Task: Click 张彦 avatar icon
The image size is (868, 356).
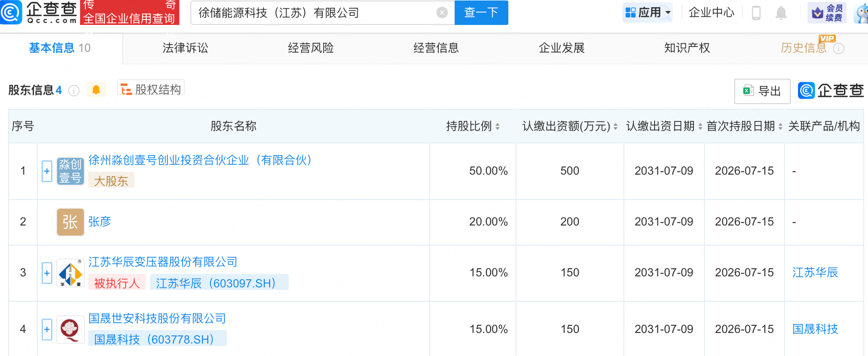Action: click(x=70, y=222)
